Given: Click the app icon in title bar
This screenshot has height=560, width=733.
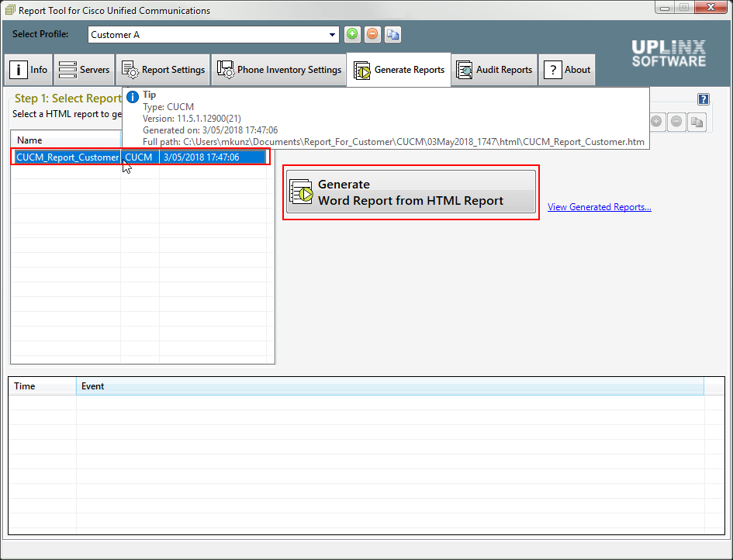Looking at the screenshot, I should (x=10, y=10).
